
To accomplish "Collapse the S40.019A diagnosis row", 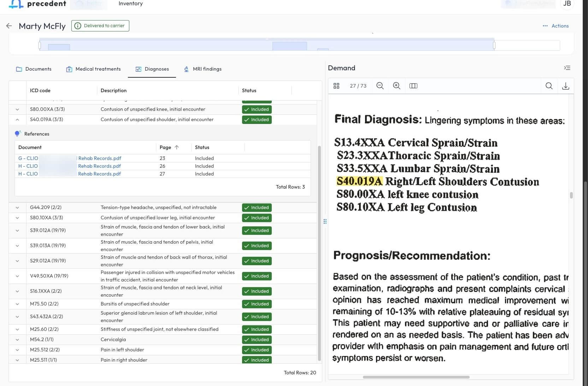I will tap(17, 120).
